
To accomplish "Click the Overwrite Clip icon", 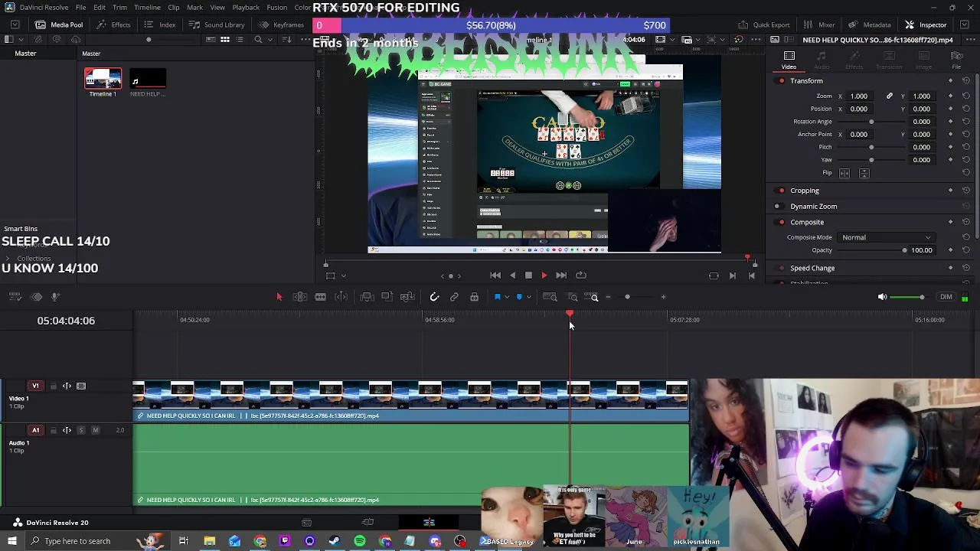I will pos(387,297).
